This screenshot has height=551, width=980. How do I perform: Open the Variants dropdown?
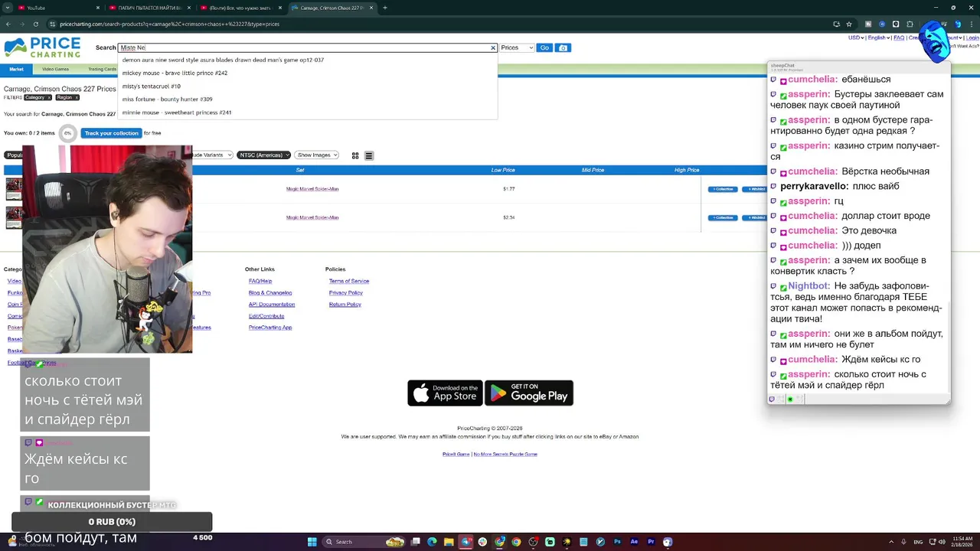pyautogui.click(x=211, y=155)
